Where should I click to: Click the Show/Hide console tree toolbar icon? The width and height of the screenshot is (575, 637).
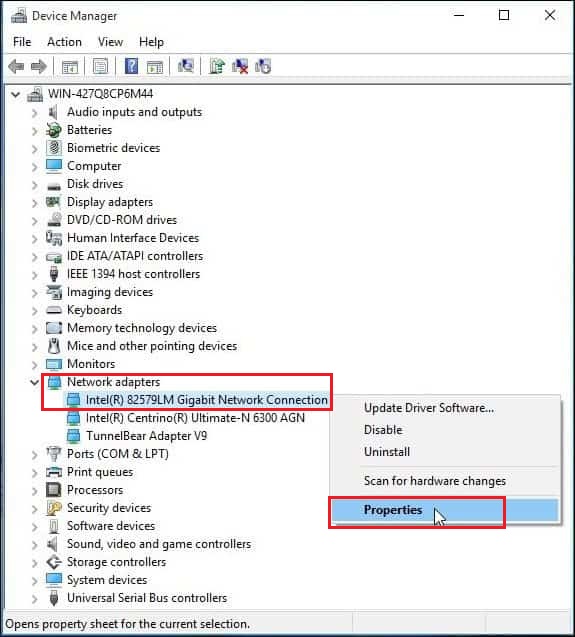[x=69, y=67]
